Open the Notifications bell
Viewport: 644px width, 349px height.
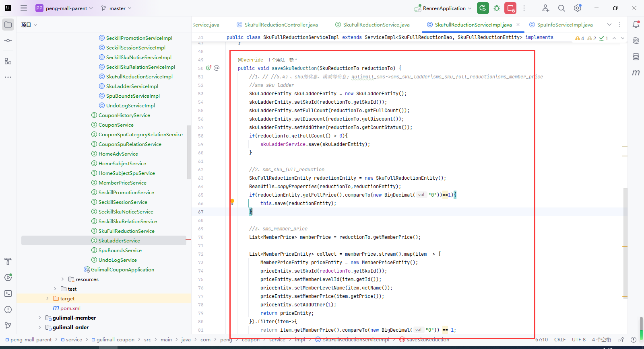[636, 25]
